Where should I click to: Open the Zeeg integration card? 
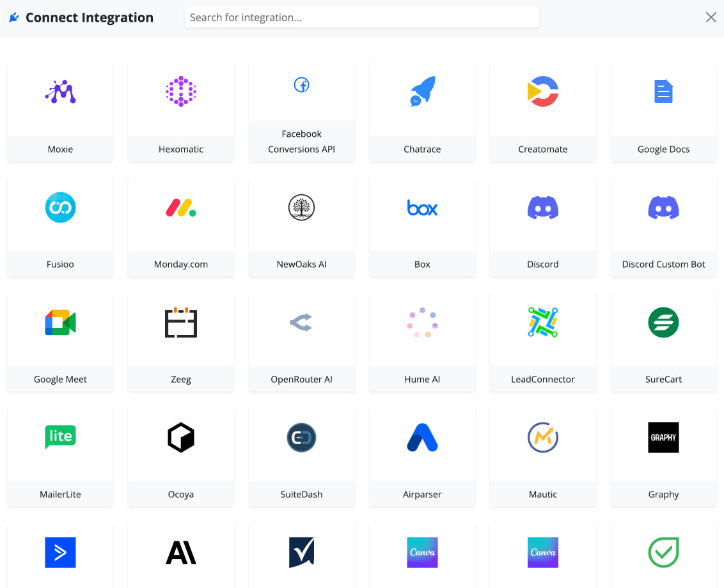(x=181, y=342)
